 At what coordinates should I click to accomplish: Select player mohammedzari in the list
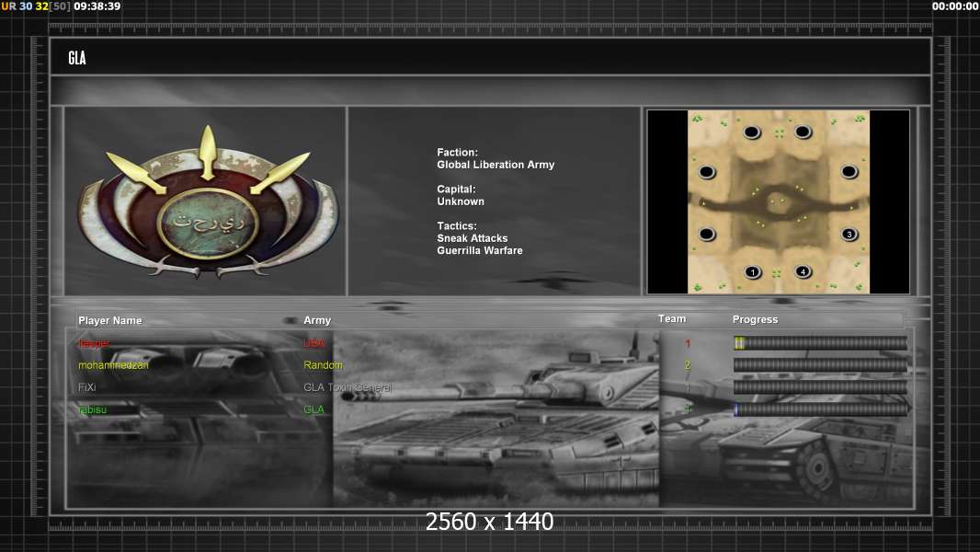pyautogui.click(x=113, y=365)
